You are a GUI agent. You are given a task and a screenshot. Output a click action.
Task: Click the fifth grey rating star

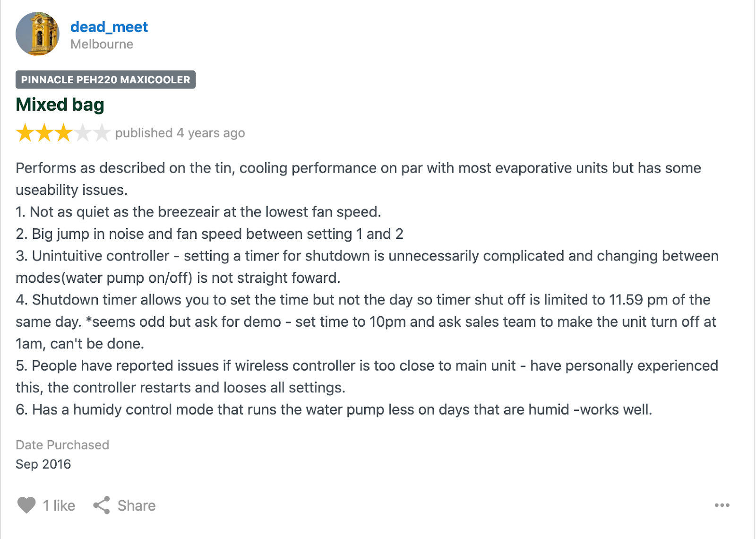[101, 133]
